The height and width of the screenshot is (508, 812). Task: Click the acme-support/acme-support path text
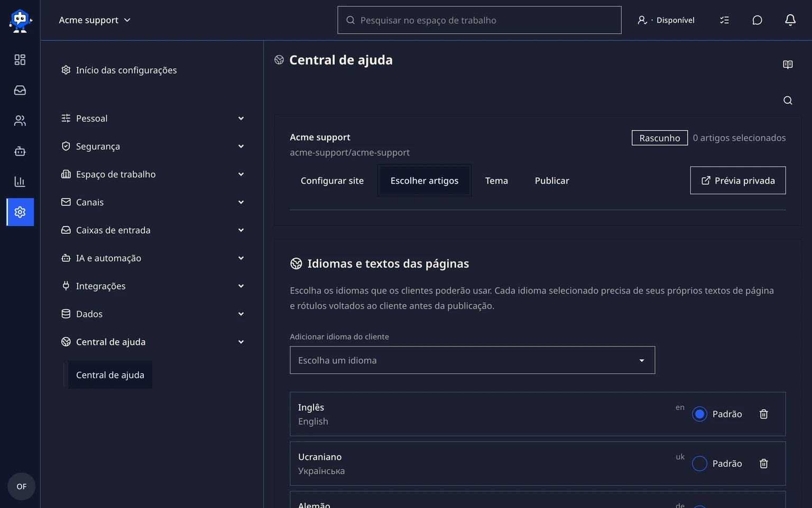pyautogui.click(x=349, y=152)
